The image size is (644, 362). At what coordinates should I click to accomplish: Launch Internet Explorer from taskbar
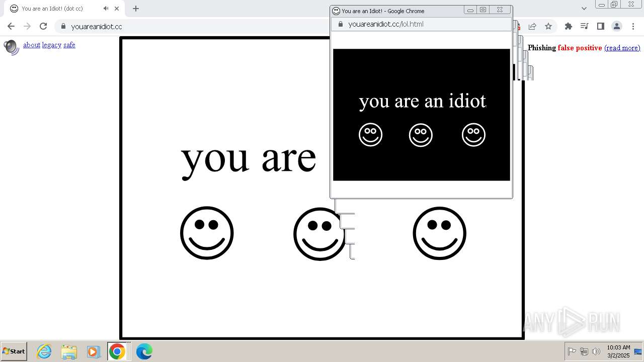click(x=44, y=351)
